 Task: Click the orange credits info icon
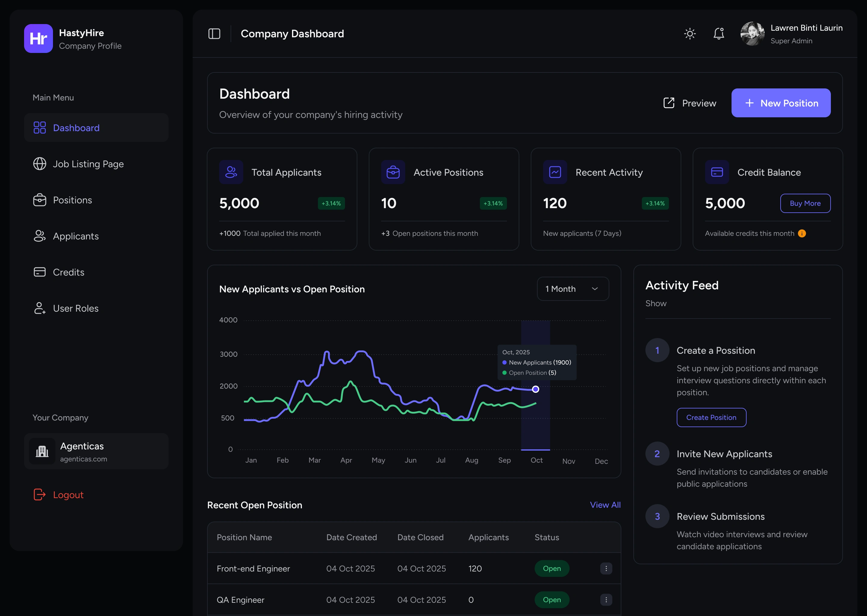pos(802,233)
